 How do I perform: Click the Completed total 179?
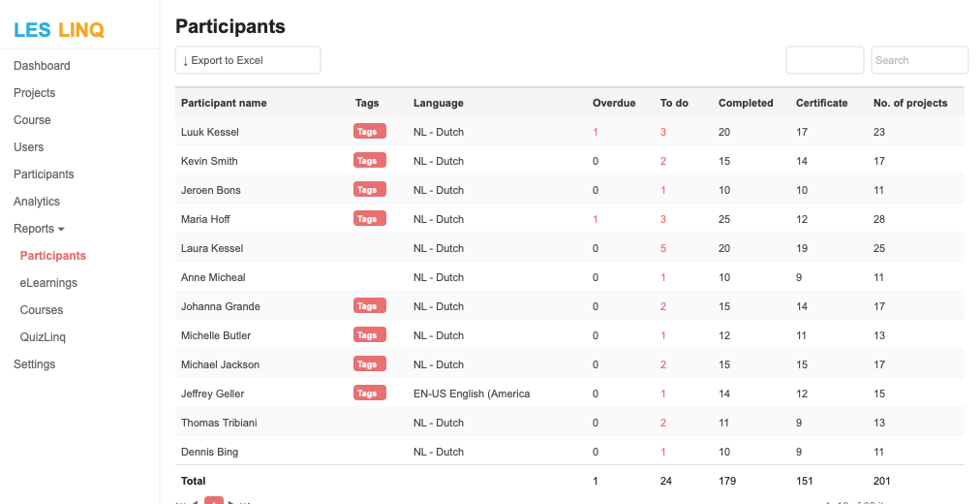pos(727,481)
